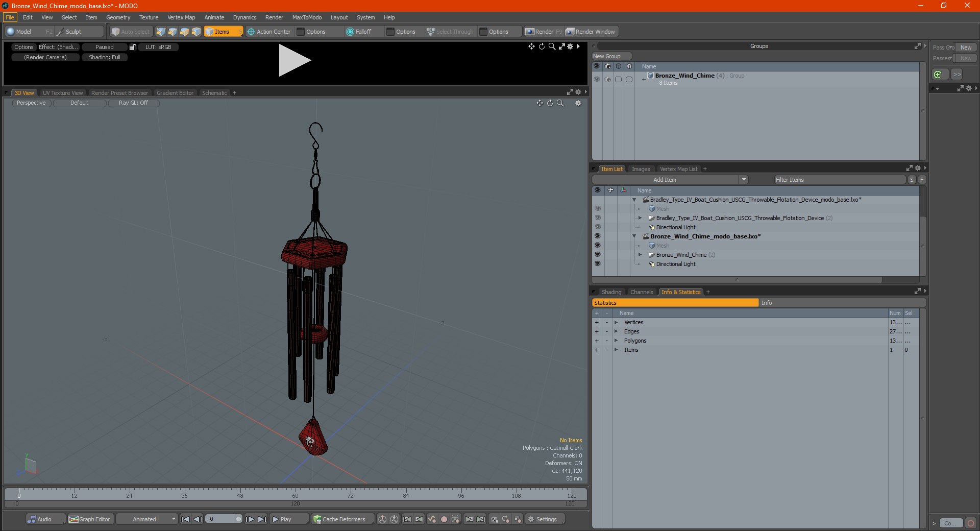Viewport: 980px width, 531px height.
Task: Start preview render with big play arrow
Action: [x=295, y=60]
